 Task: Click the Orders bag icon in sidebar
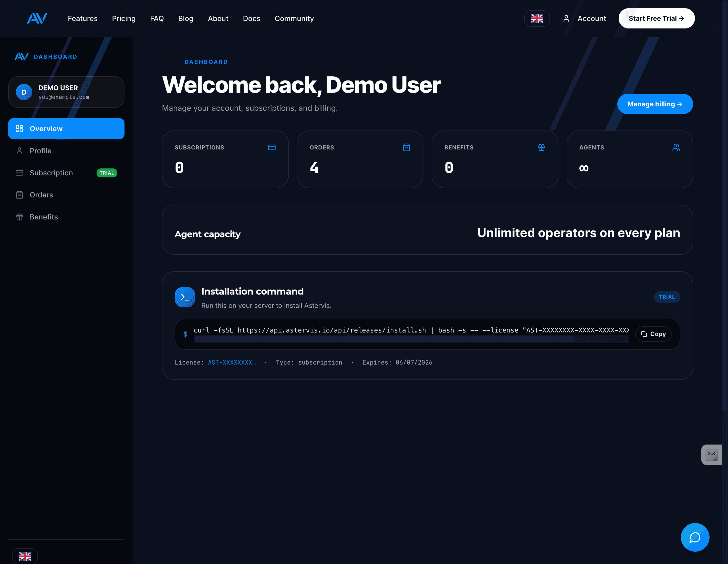pyautogui.click(x=19, y=195)
